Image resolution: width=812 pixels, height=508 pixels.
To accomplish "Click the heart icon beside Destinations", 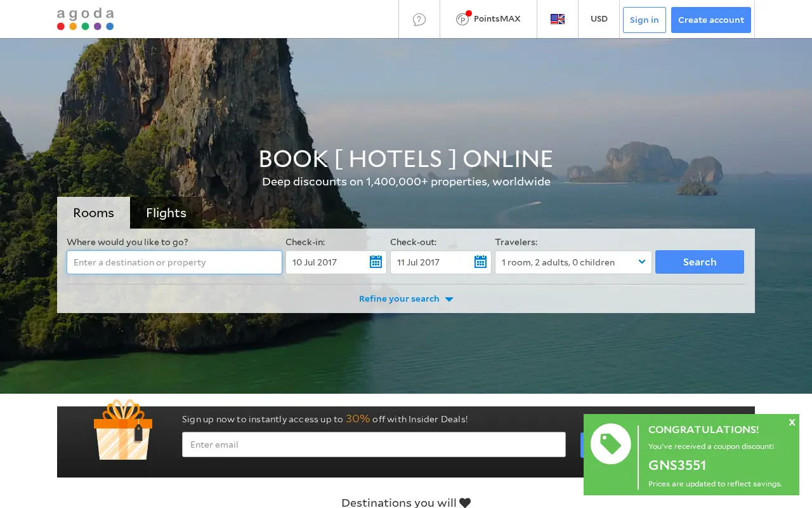I will click(465, 503).
